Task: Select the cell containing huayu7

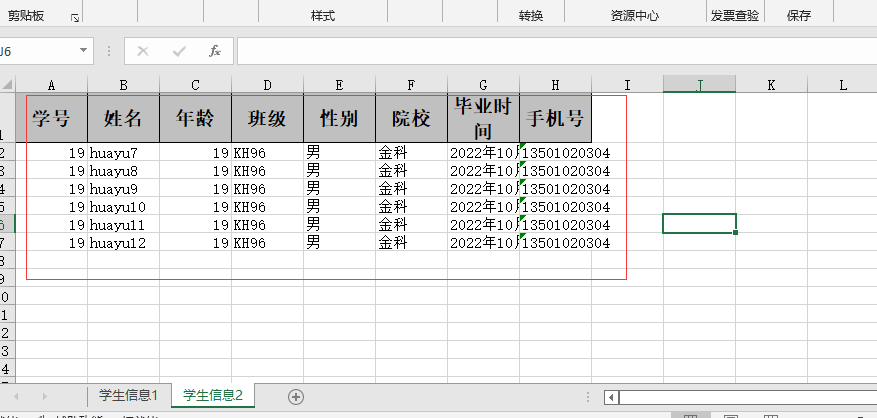Action: coord(124,152)
